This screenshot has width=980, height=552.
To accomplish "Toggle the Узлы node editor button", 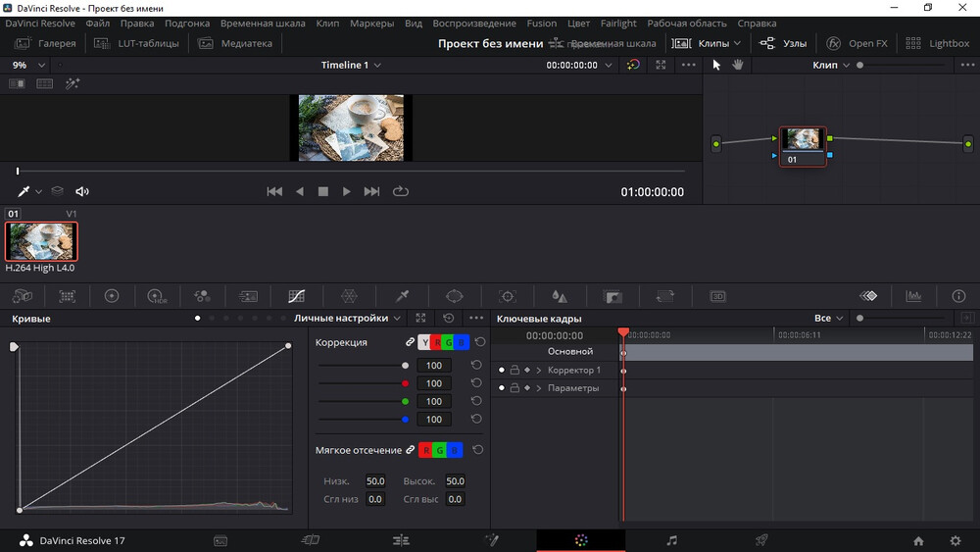I will click(782, 43).
